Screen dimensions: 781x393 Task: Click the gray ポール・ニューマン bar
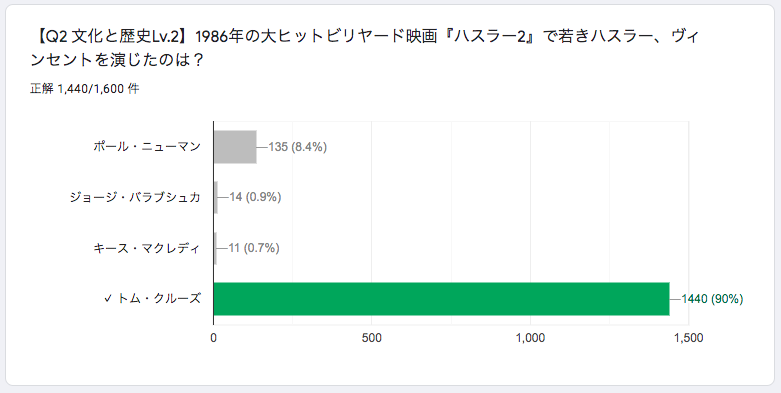pyautogui.click(x=235, y=147)
